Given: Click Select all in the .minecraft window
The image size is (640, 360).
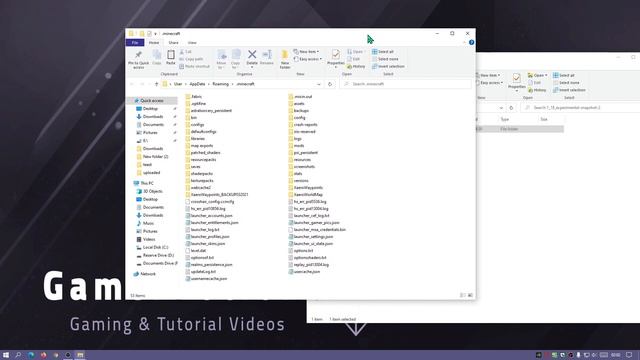Looking at the screenshot, I should click(383, 52).
